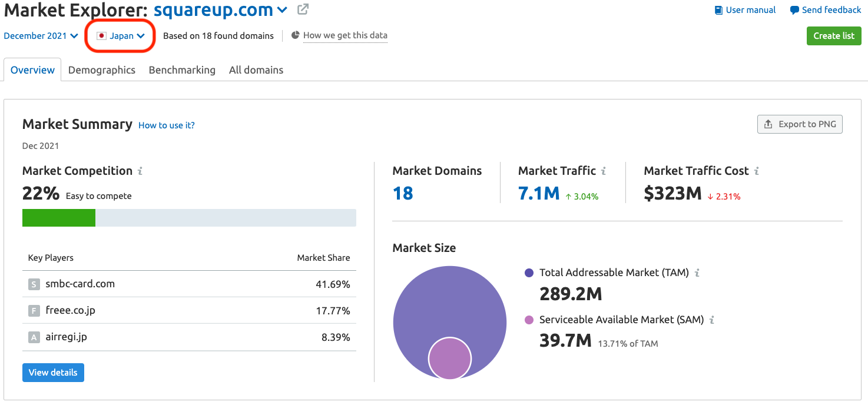Open the User manual link

(x=751, y=10)
